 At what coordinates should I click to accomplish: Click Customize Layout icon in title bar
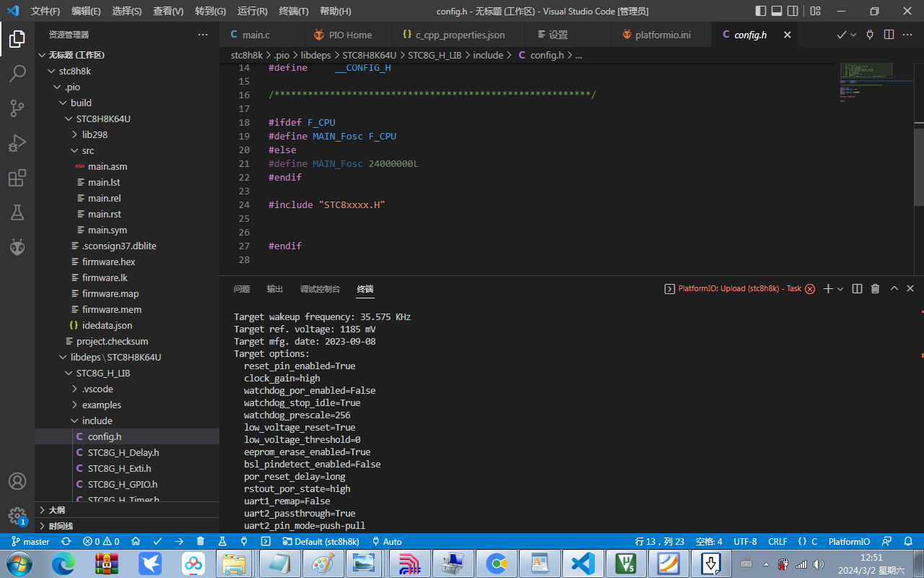[815, 11]
